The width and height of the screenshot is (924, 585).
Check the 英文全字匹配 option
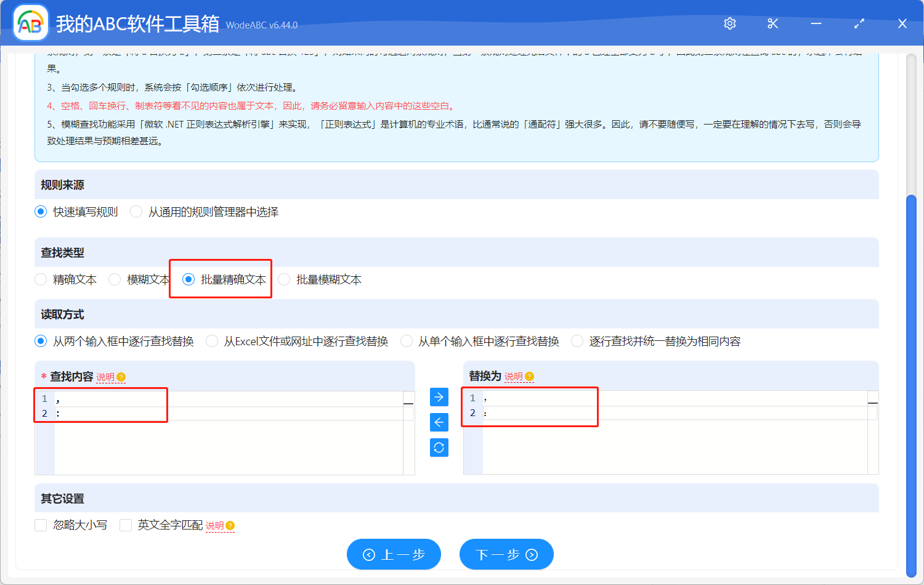click(x=126, y=525)
